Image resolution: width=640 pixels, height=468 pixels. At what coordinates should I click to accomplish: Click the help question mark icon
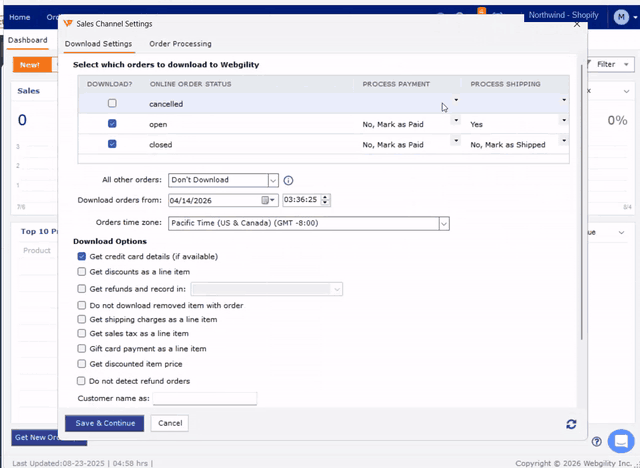[x=596, y=441]
